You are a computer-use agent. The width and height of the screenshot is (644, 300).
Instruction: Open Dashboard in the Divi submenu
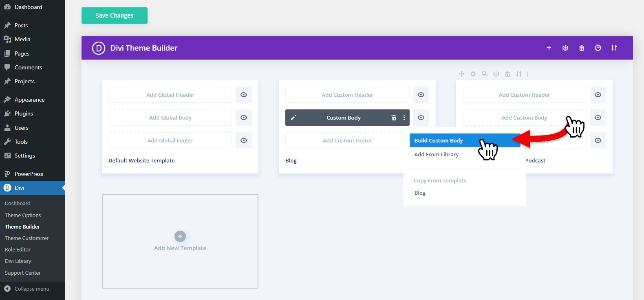point(18,203)
